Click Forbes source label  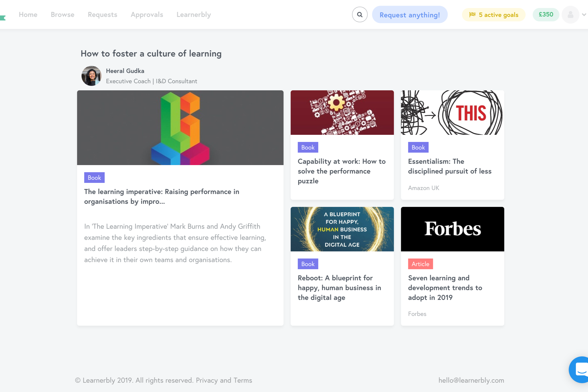[417, 314]
